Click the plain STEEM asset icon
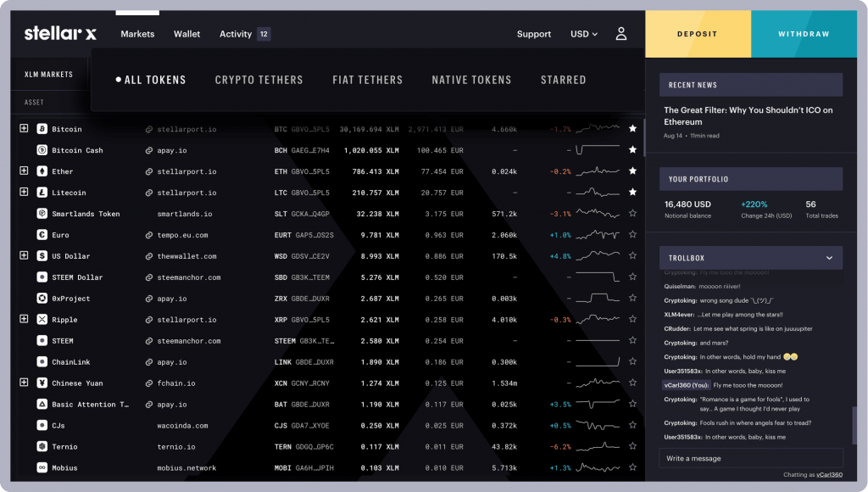 42,341
